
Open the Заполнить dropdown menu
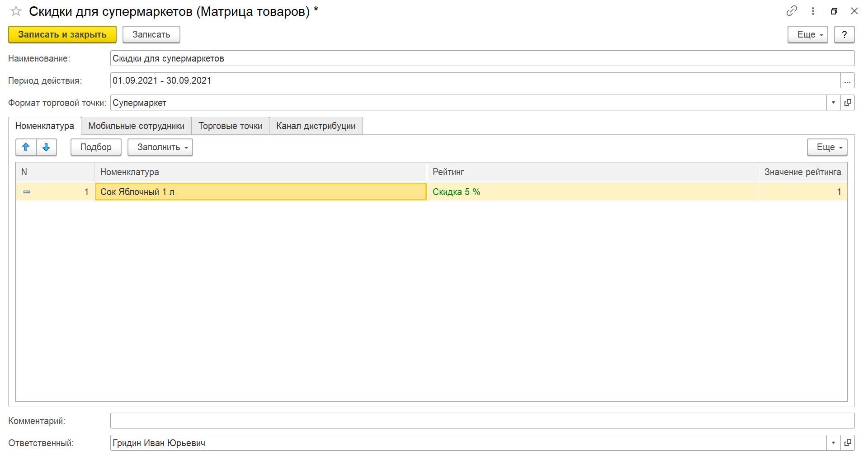tap(160, 147)
